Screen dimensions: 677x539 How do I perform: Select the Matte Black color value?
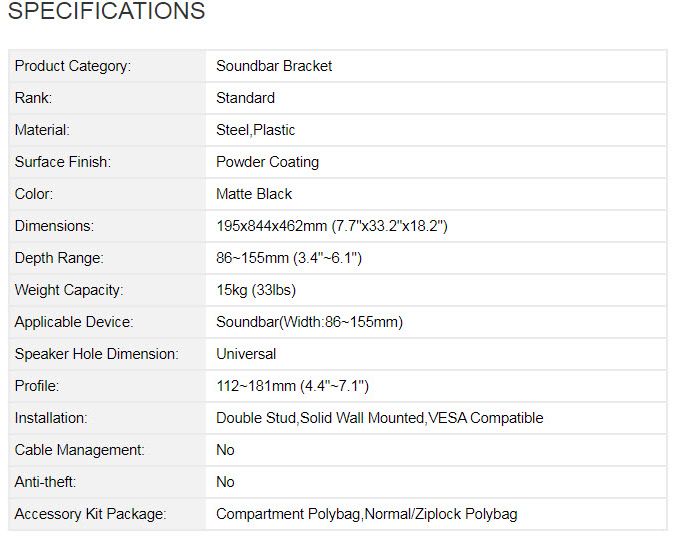pyautogui.click(x=254, y=194)
